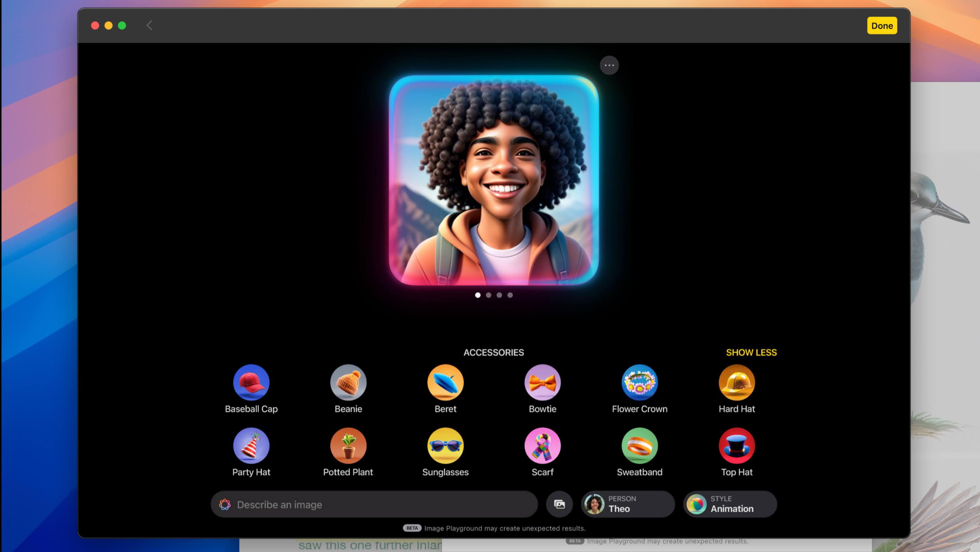980x552 pixels.
Task: Add the Bowtie accessory
Action: point(543,382)
